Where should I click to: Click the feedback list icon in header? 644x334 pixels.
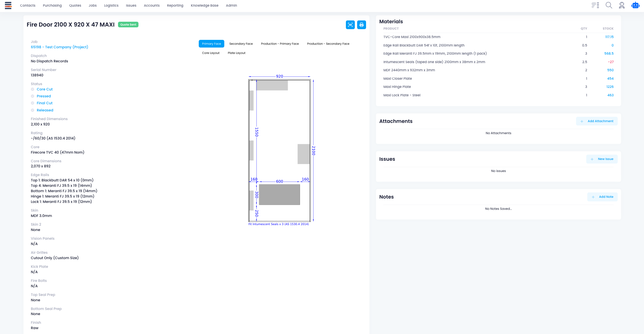(595, 5)
